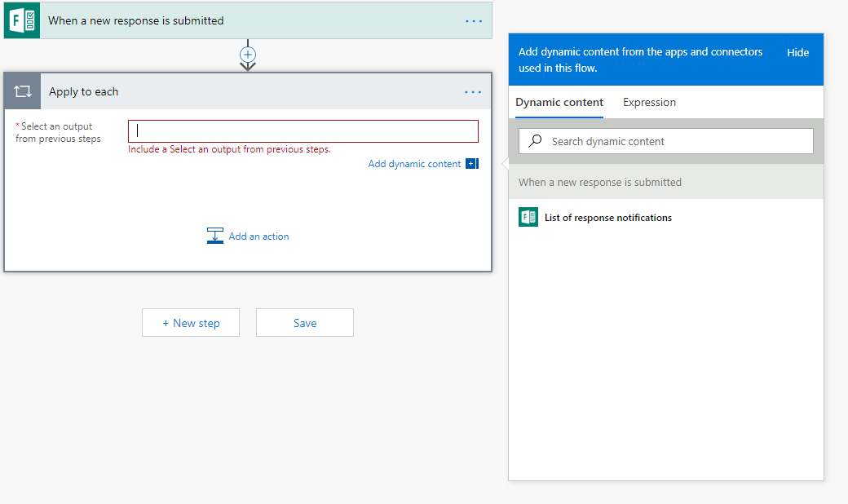This screenshot has width=848, height=504.
Task: Click the Microsoft Forms trigger icon
Action: point(22,20)
